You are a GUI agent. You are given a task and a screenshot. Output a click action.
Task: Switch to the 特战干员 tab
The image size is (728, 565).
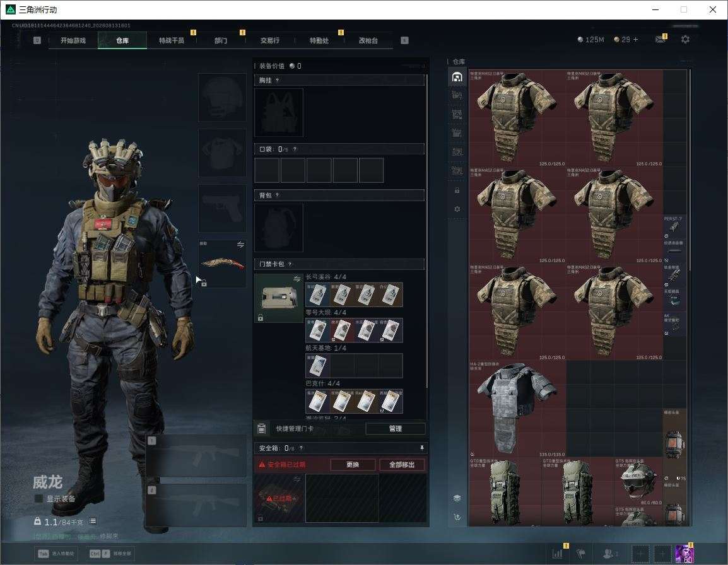(x=172, y=40)
